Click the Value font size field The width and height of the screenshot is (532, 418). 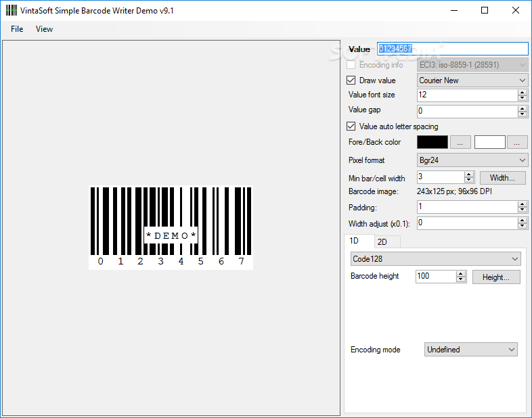tap(468, 95)
